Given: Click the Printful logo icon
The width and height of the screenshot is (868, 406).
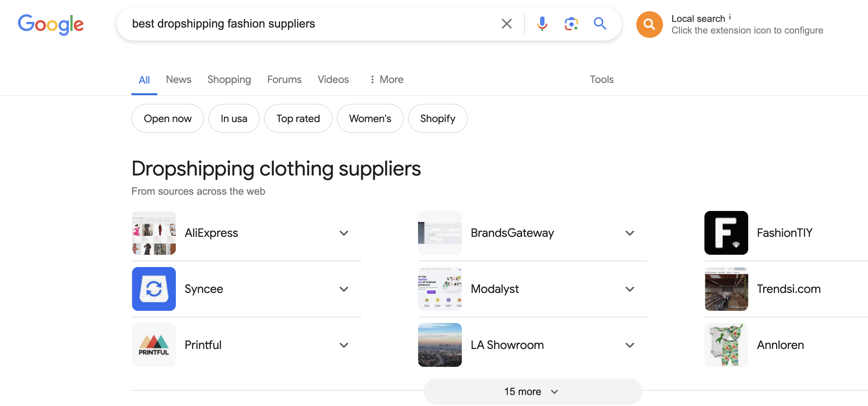Looking at the screenshot, I should (154, 345).
